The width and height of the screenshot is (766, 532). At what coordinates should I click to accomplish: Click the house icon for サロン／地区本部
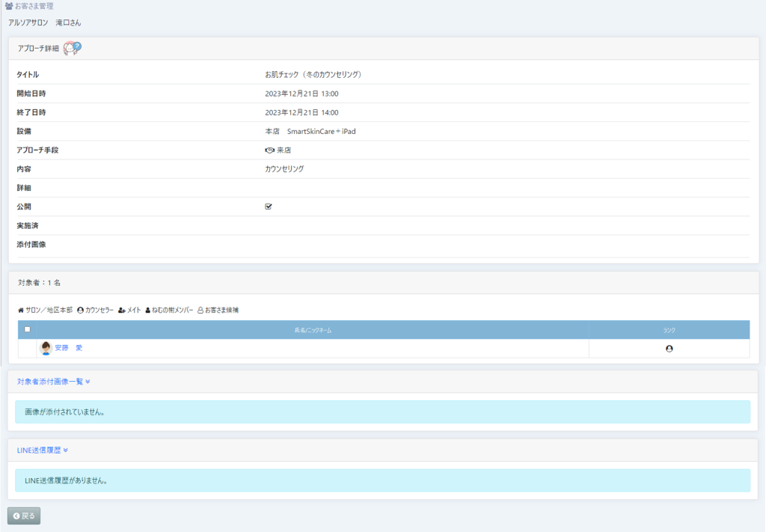click(21, 310)
